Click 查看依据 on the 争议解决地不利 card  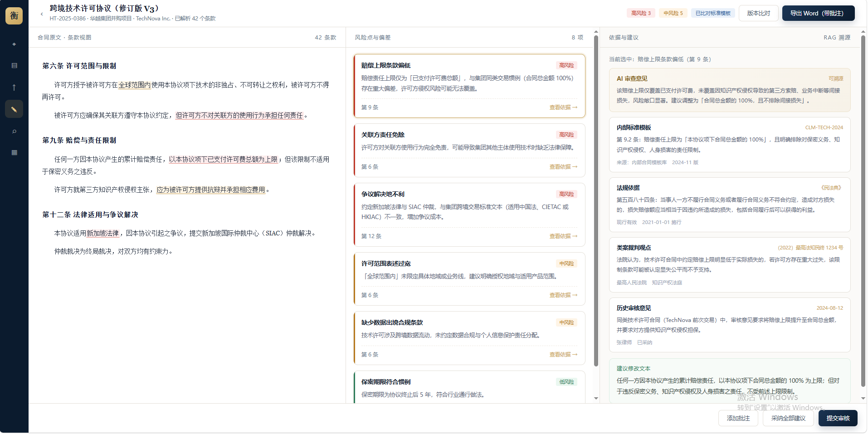[563, 236]
